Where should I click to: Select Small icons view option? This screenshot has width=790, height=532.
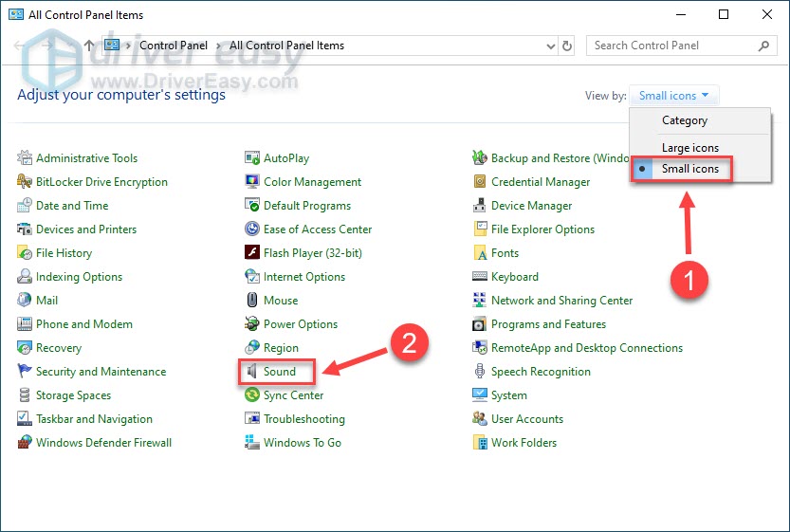click(x=689, y=169)
